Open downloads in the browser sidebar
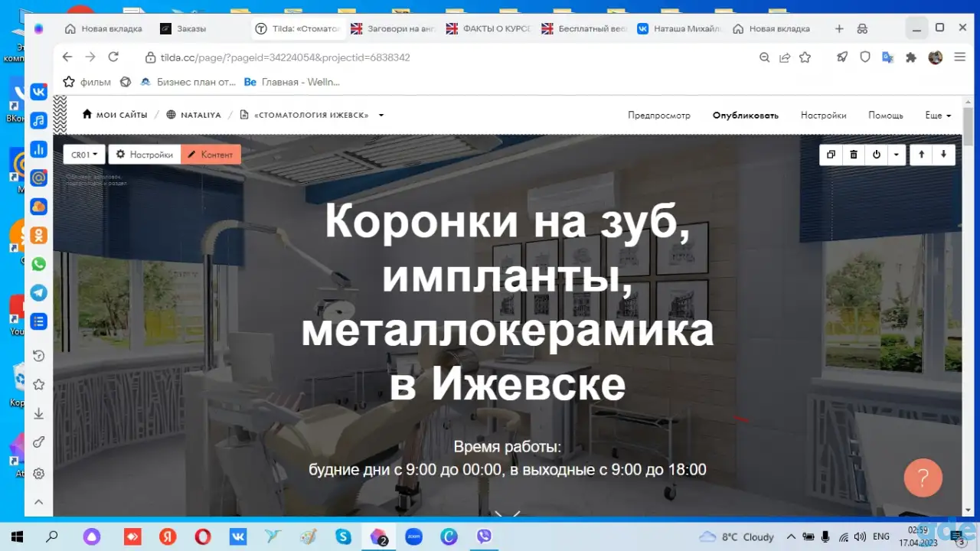 (38, 414)
